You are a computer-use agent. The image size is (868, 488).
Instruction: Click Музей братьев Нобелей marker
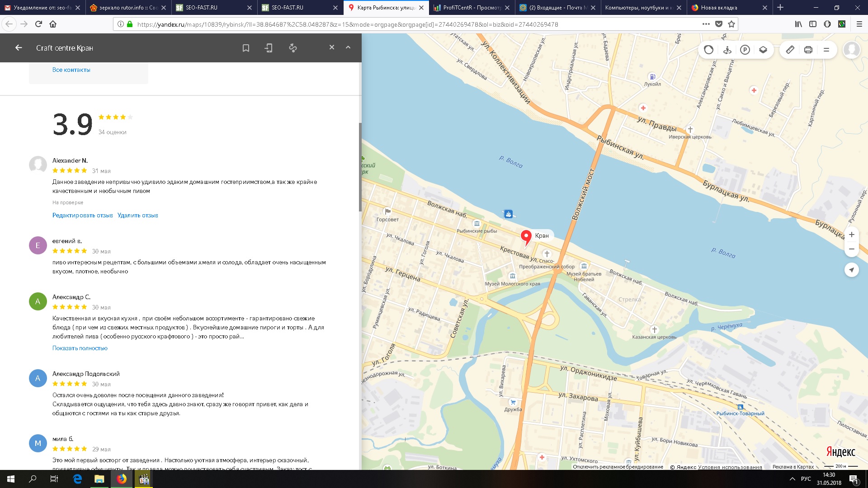pos(584,266)
